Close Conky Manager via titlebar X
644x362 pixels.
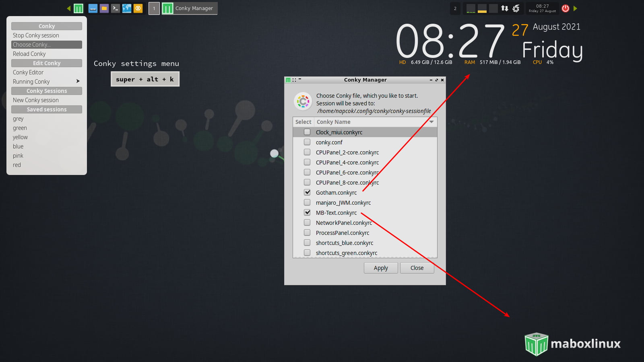pos(442,80)
